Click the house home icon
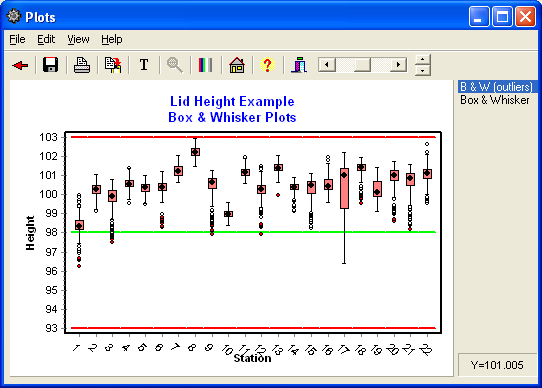The image size is (542, 388). pyautogui.click(x=237, y=65)
